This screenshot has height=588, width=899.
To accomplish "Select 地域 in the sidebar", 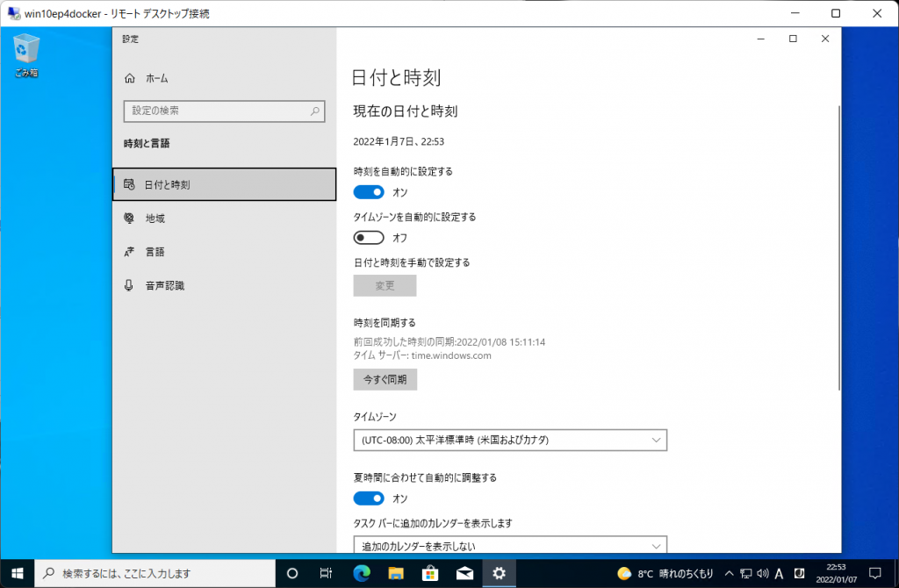I will click(x=155, y=219).
